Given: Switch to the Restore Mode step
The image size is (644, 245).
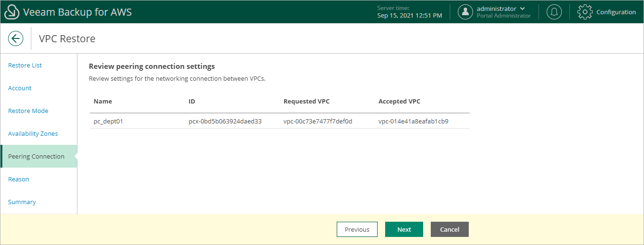Looking at the screenshot, I should 28,111.
